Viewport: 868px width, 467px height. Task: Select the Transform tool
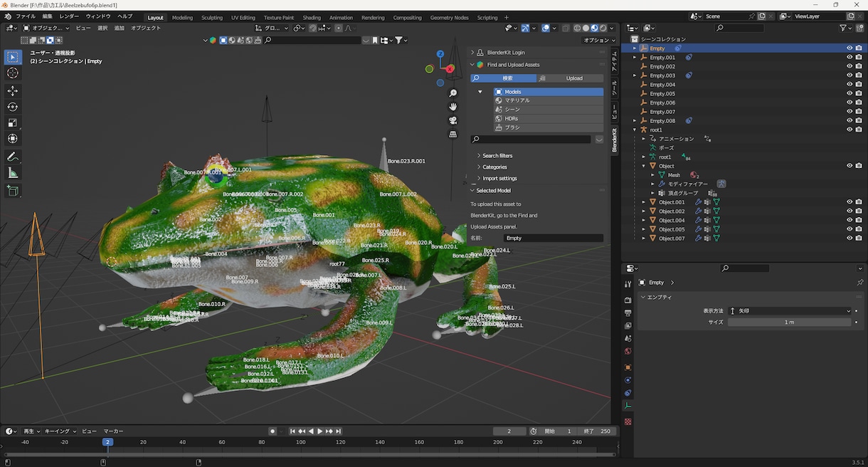coord(13,139)
